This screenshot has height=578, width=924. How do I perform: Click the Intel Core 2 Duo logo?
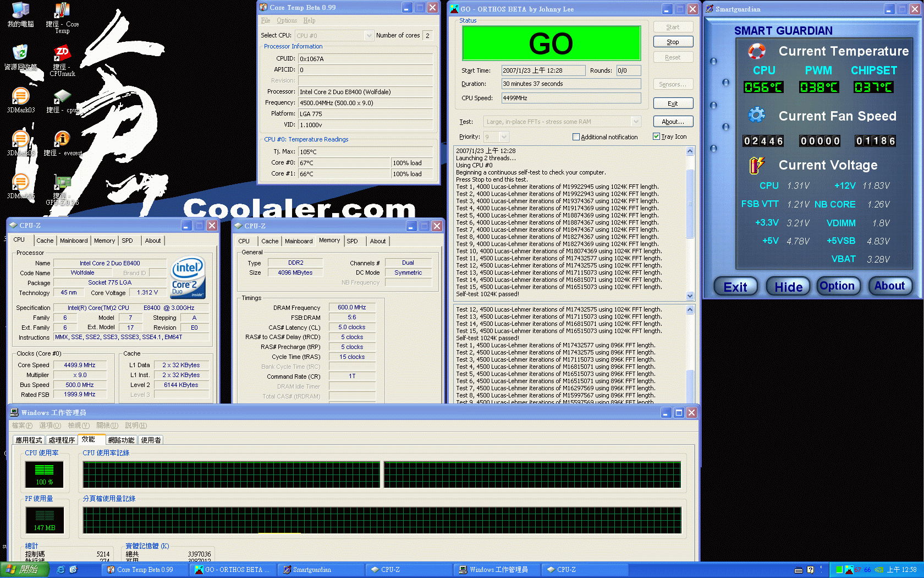(188, 278)
